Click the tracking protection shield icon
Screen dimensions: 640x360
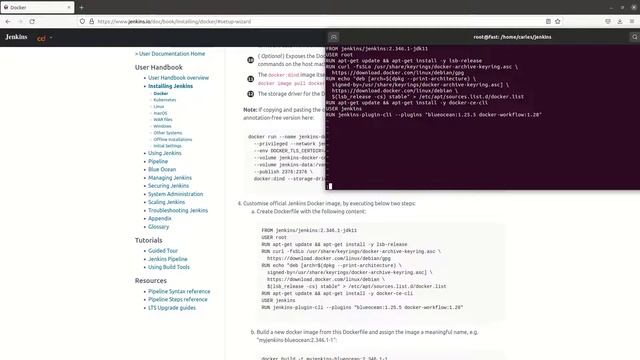pos(82,21)
